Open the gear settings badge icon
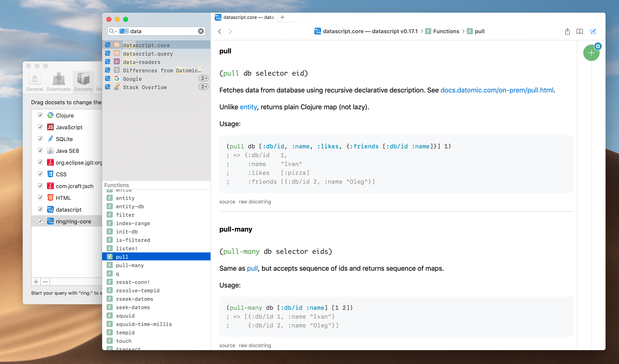This screenshot has height=364, width=619. 598,46
